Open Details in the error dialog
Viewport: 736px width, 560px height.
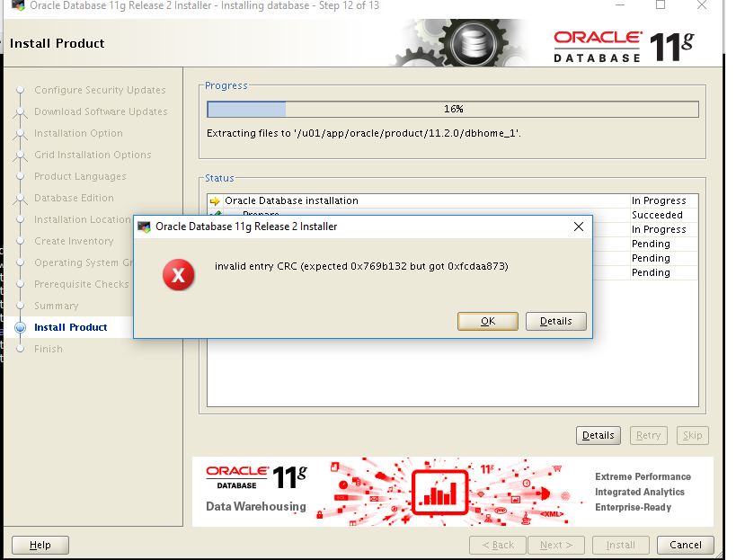pyautogui.click(x=555, y=321)
